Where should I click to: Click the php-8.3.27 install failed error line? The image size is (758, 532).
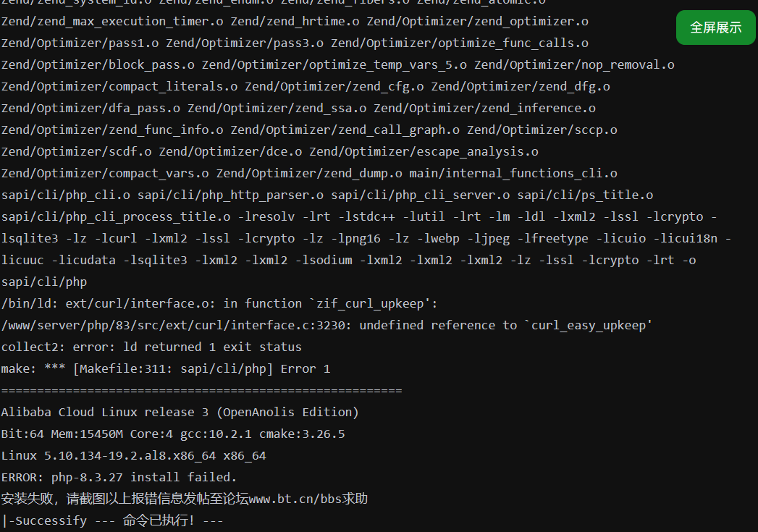(119, 477)
